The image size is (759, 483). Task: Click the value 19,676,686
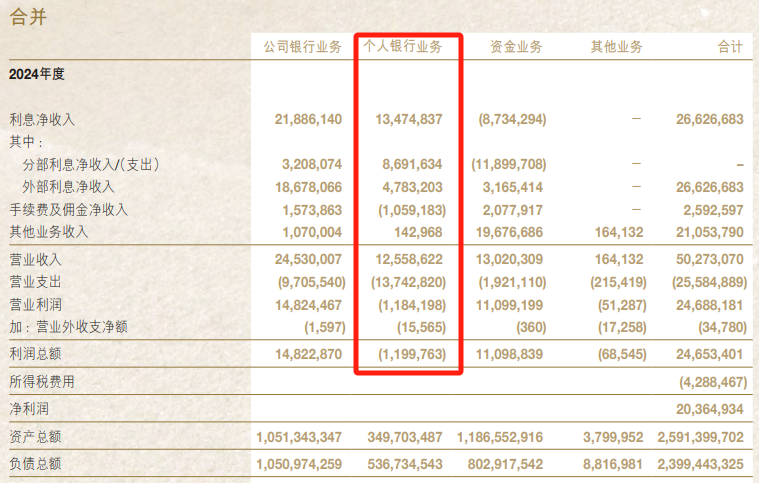(x=509, y=232)
